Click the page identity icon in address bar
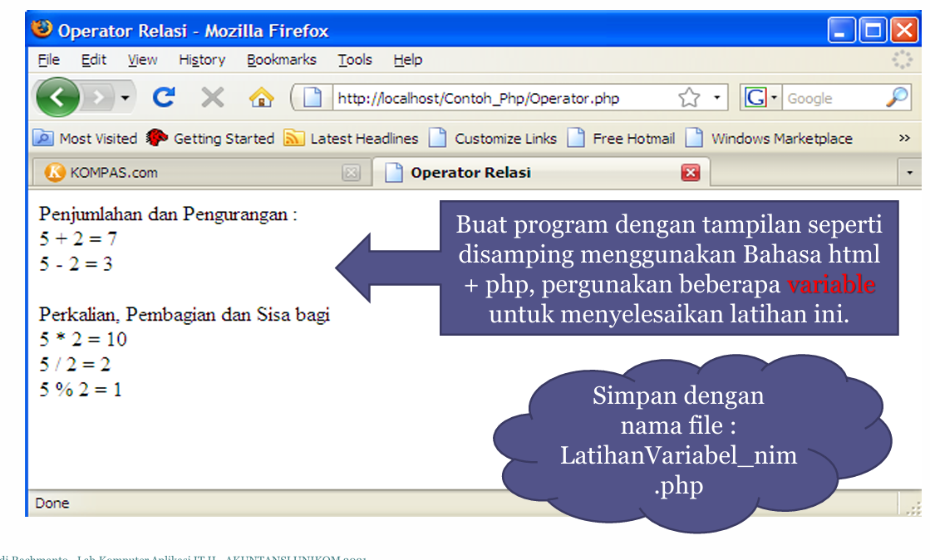 tap(312, 97)
